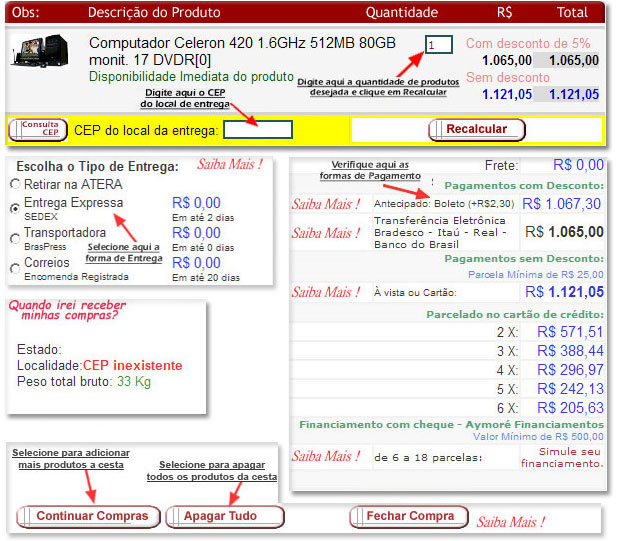The image size is (617, 541).
Task: Open Saiba Mais link next to Boleto payment
Action: click(x=326, y=204)
